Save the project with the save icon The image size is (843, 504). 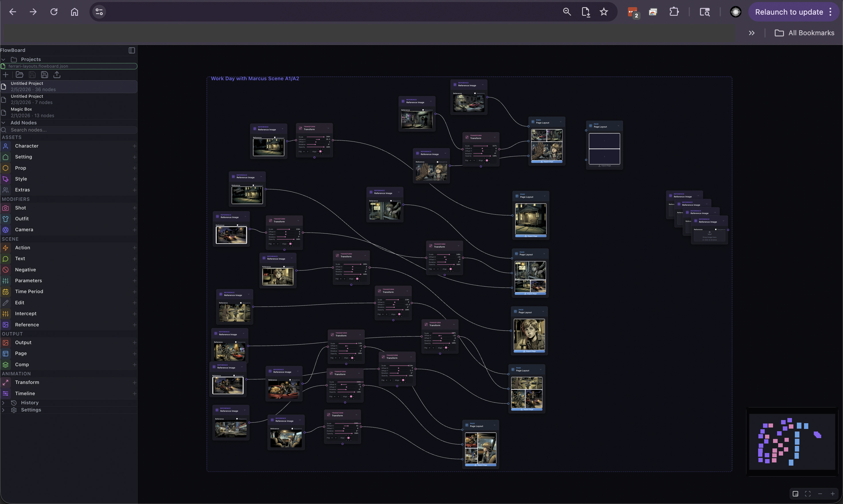click(x=32, y=75)
